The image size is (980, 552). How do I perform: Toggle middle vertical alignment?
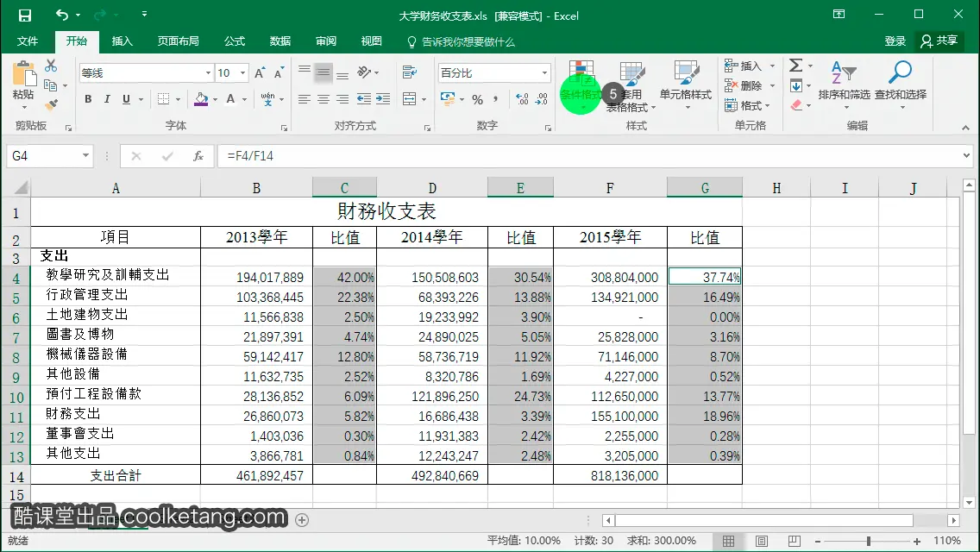point(324,72)
